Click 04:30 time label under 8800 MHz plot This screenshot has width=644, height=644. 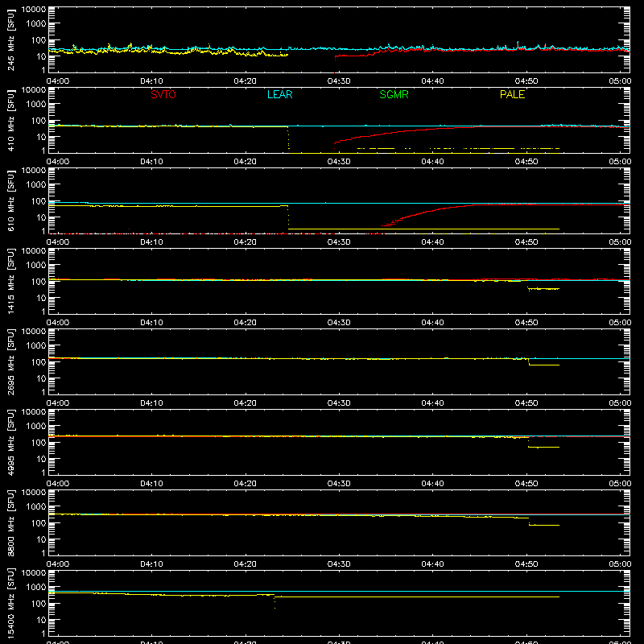pos(339,564)
